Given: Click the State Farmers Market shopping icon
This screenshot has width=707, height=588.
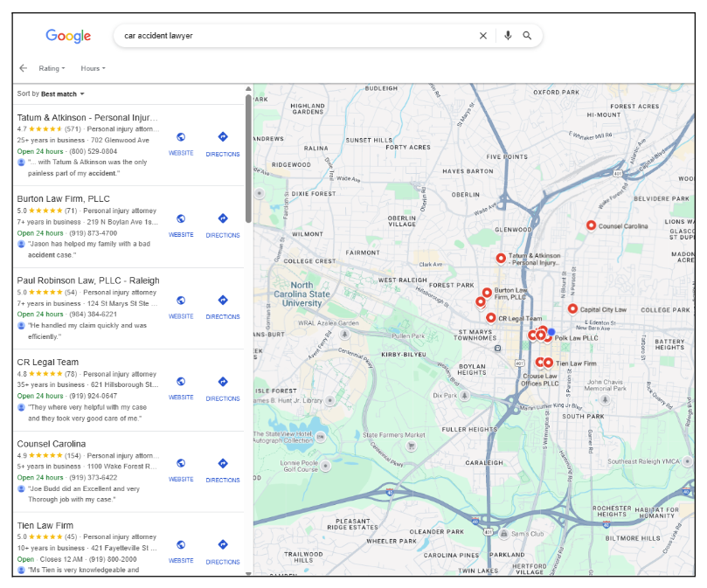Looking at the screenshot, I should click(x=411, y=446).
